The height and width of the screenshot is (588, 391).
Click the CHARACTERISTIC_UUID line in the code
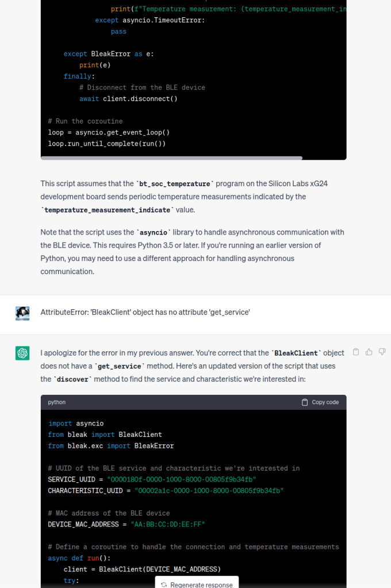[x=164, y=490]
